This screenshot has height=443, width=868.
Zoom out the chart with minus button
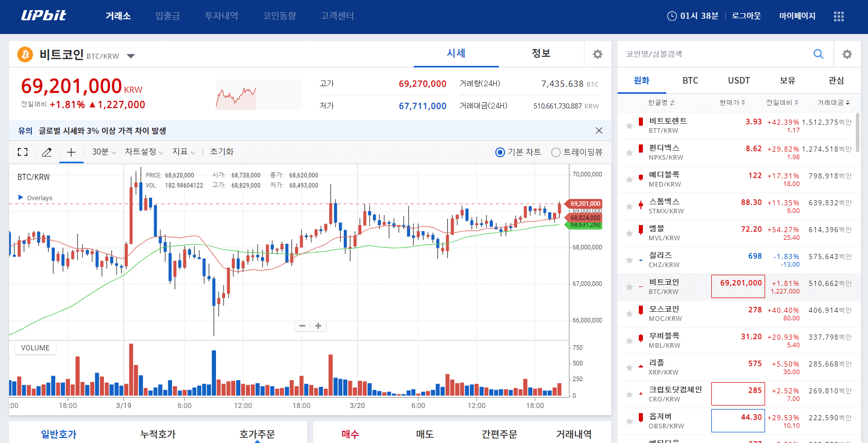click(x=302, y=326)
